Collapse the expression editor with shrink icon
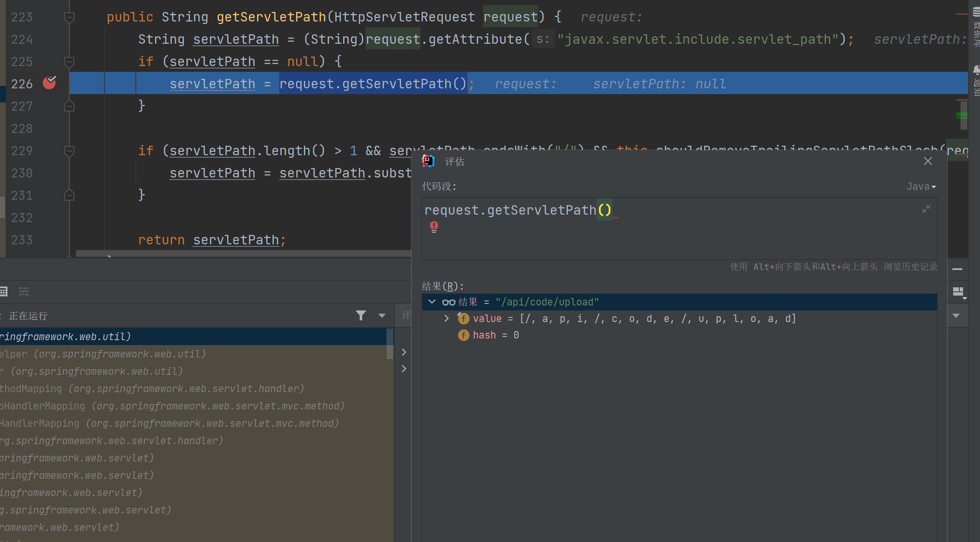The image size is (980, 542). tap(926, 209)
